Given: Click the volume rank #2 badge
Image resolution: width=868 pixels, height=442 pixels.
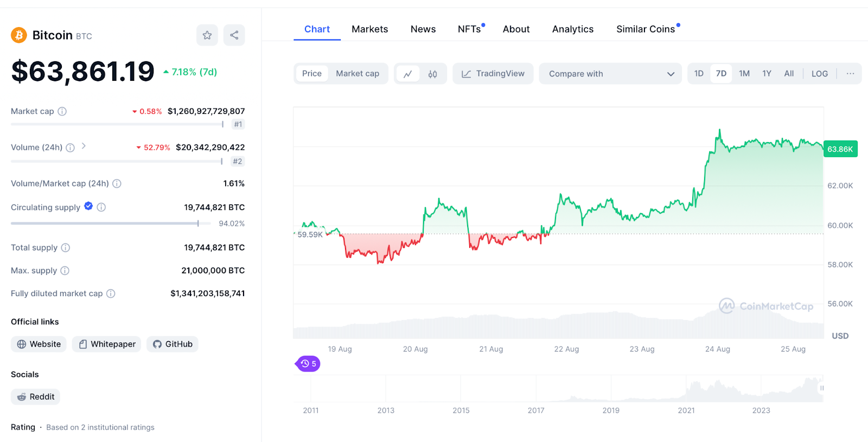Looking at the screenshot, I should tap(238, 161).
